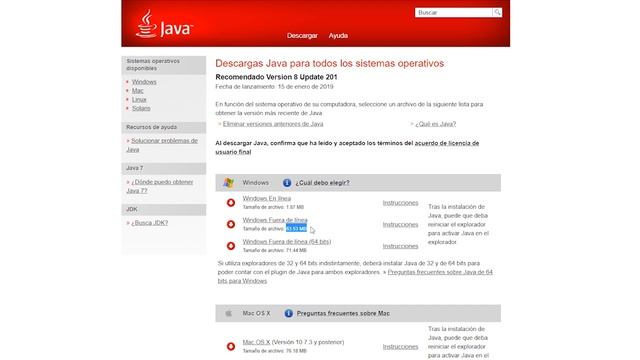Open the Windows sidebar link
The image size is (640, 360).
(x=144, y=82)
